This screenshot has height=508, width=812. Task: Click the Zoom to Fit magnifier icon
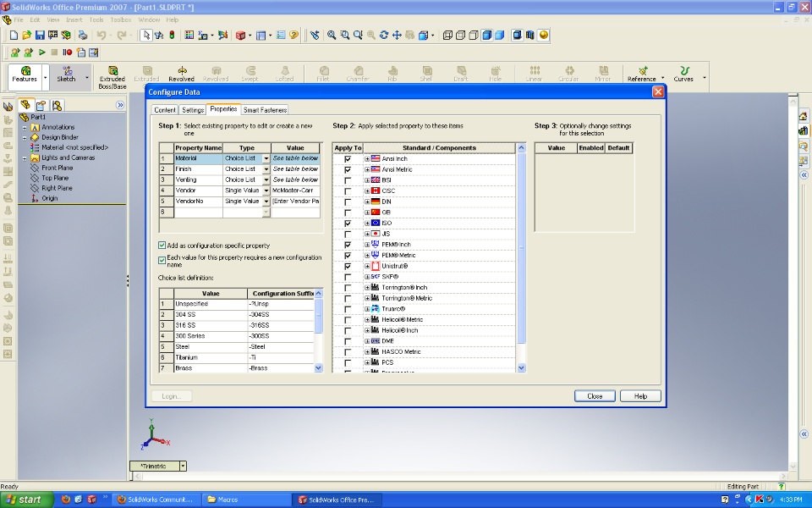[332, 36]
